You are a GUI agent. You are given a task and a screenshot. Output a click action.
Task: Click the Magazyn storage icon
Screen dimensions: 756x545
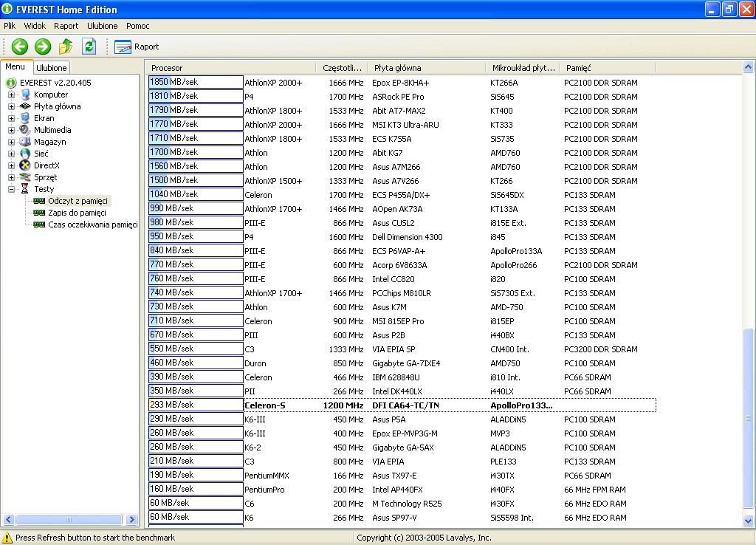pyautogui.click(x=25, y=142)
